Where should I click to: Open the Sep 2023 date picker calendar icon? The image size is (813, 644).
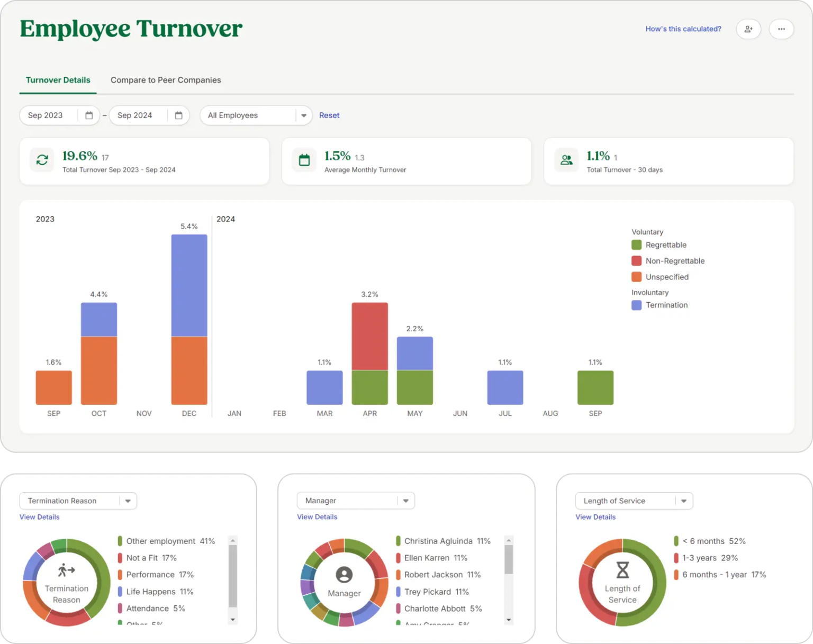[88, 115]
